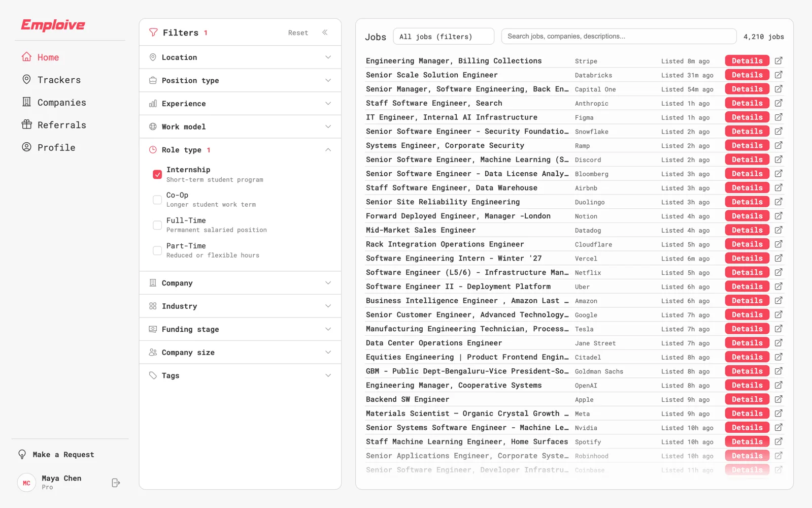This screenshot has height=508, width=812.
Task: Click Make a Request
Action: pos(56,455)
